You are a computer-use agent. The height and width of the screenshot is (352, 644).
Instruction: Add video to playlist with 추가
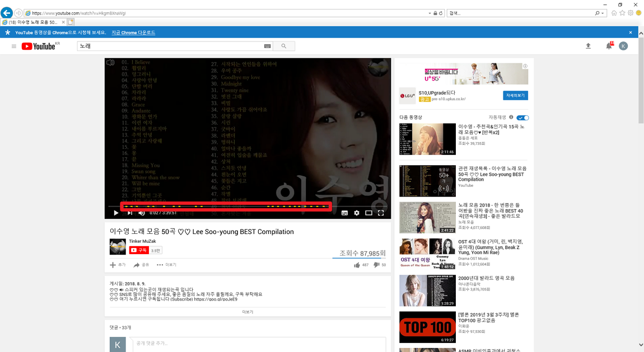click(x=118, y=265)
